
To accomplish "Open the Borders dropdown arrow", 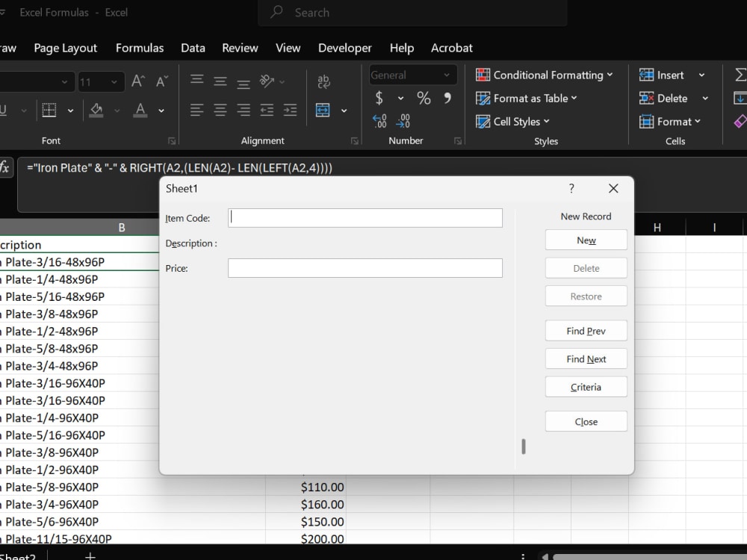I will (70, 111).
